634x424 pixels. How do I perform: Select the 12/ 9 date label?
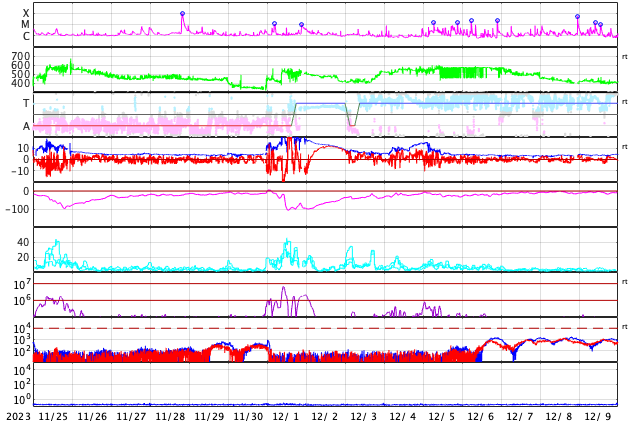coord(598,417)
